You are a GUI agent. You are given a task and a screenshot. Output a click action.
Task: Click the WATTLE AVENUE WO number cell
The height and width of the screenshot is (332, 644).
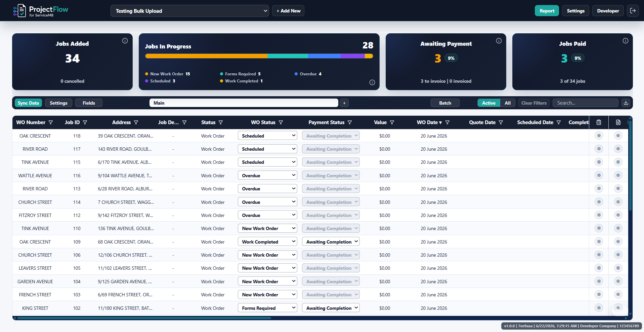coord(35,176)
